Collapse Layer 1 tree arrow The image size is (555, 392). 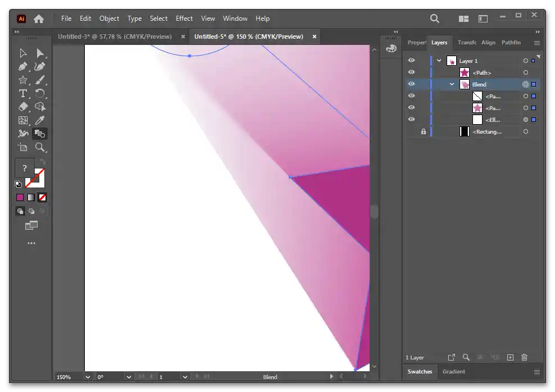[x=439, y=61]
